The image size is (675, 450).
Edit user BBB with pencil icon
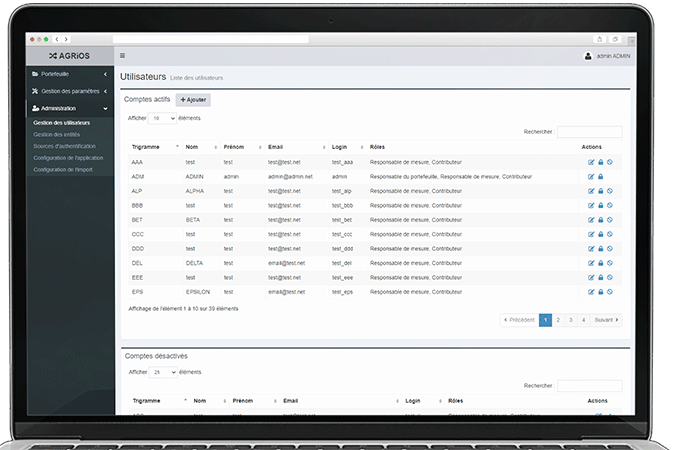[591, 205]
